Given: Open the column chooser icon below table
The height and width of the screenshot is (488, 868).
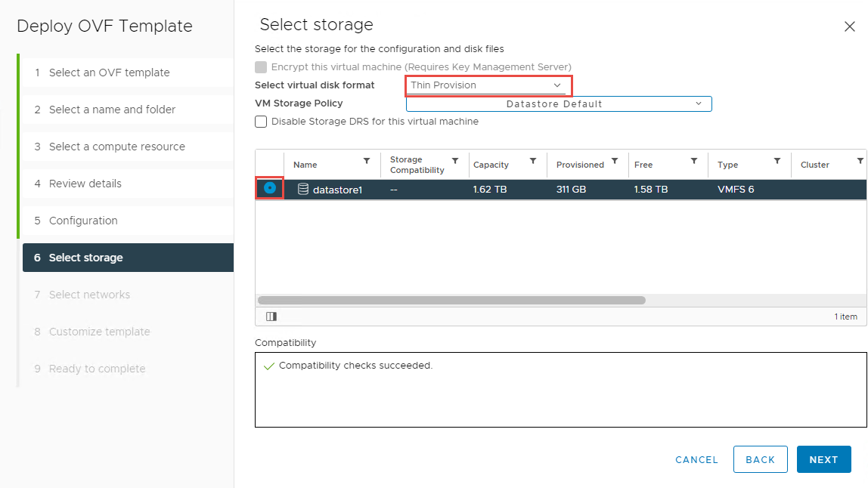Looking at the screenshot, I should 271,317.
